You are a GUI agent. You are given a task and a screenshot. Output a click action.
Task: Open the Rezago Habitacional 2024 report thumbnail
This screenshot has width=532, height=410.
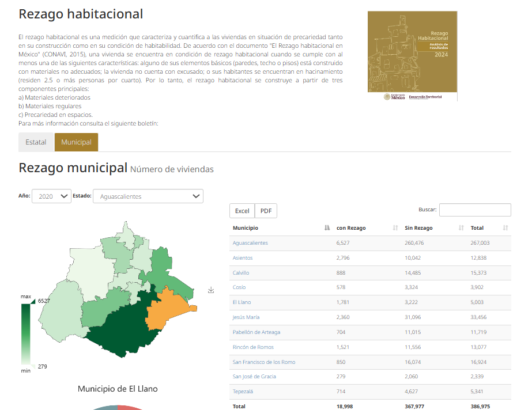coord(412,56)
